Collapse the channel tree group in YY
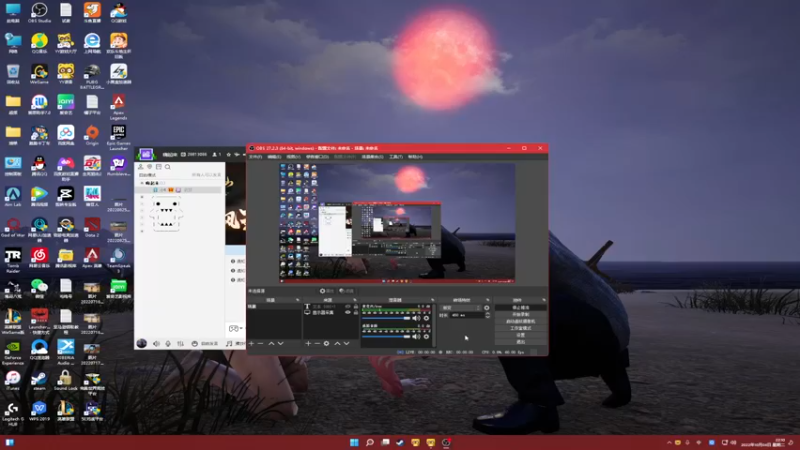 [142, 183]
